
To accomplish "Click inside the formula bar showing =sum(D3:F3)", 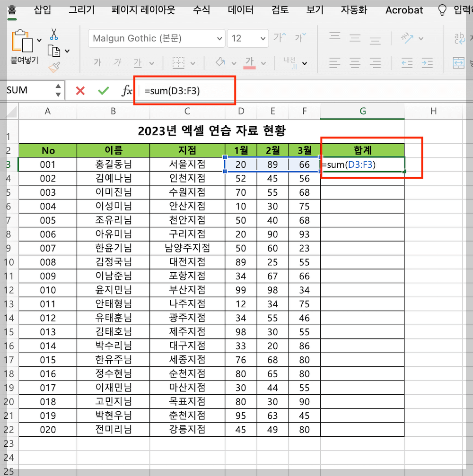I will click(184, 90).
